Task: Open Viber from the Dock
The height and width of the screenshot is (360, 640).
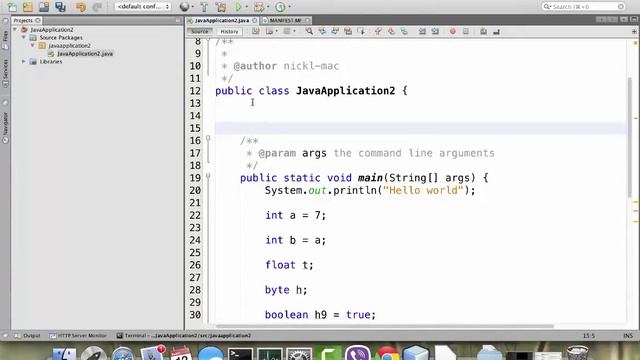Action: tap(358, 353)
